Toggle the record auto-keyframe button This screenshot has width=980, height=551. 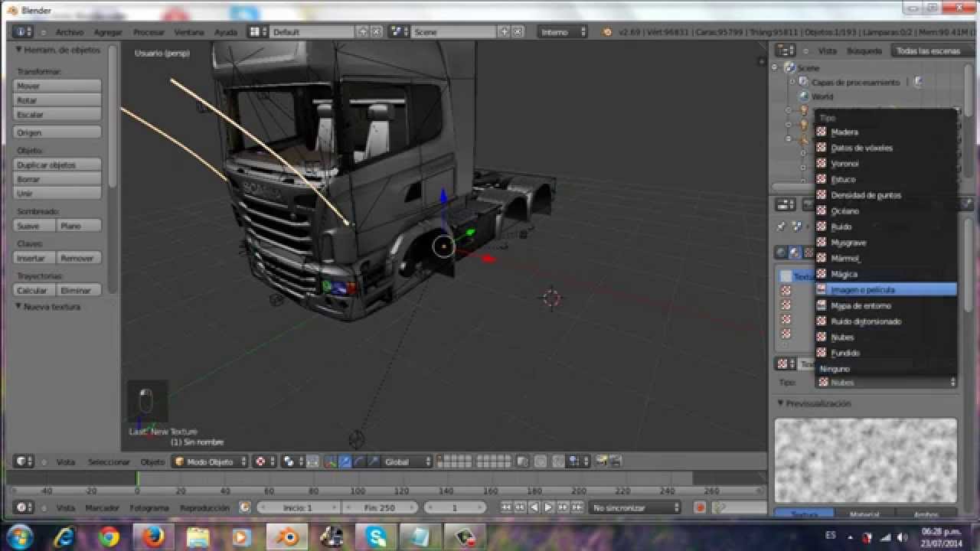coord(700,507)
